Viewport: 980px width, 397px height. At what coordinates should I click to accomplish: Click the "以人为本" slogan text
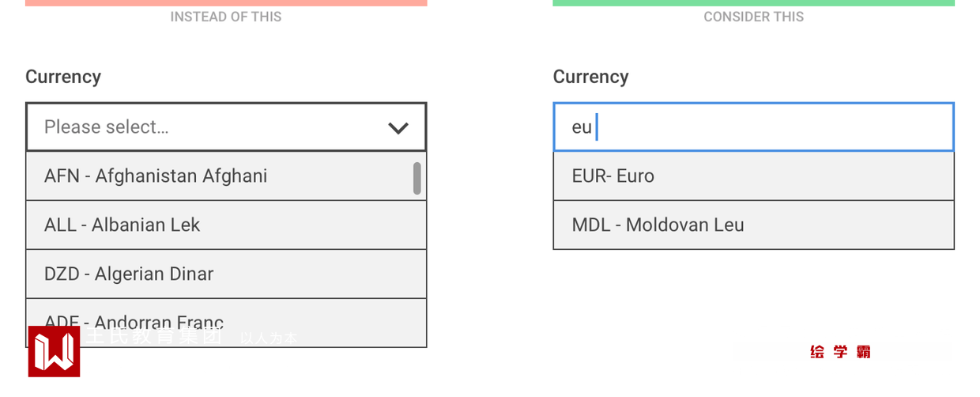[269, 338]
